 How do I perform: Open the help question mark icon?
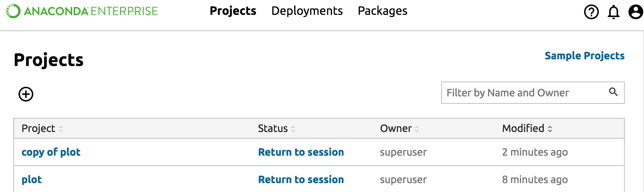coord(591,12)
